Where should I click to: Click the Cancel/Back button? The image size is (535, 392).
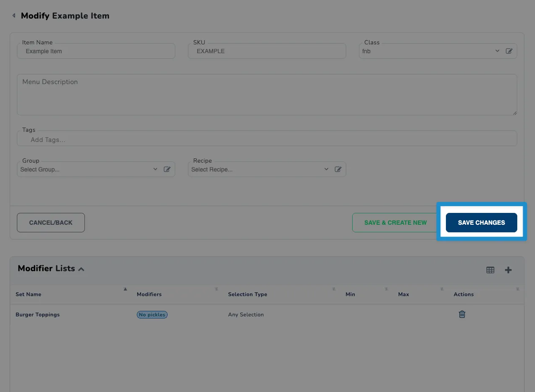pyautogui.click(x=51, y=223)
